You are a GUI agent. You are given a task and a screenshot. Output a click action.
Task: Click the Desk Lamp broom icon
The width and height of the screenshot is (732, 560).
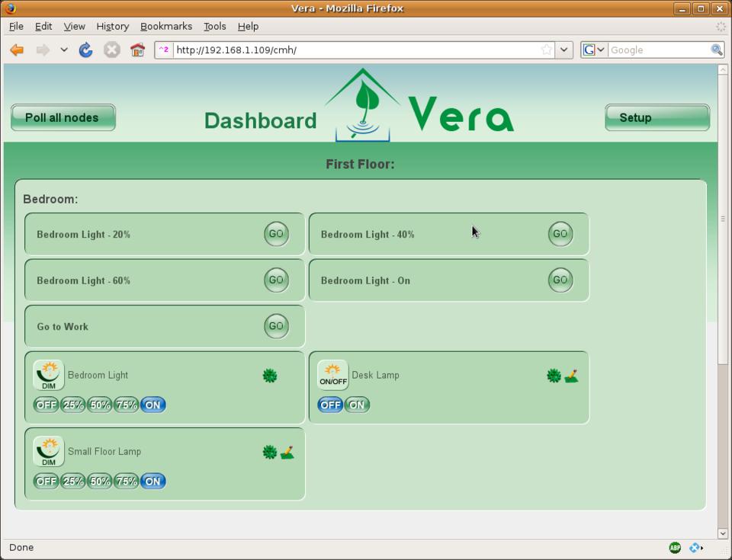pos(571,376)
